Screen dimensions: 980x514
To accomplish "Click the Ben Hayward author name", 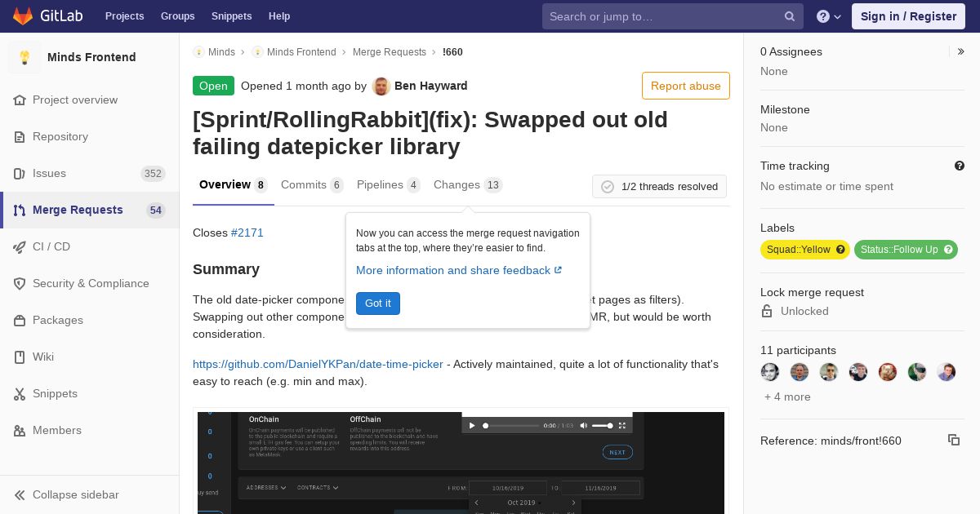I will point(431,86).
